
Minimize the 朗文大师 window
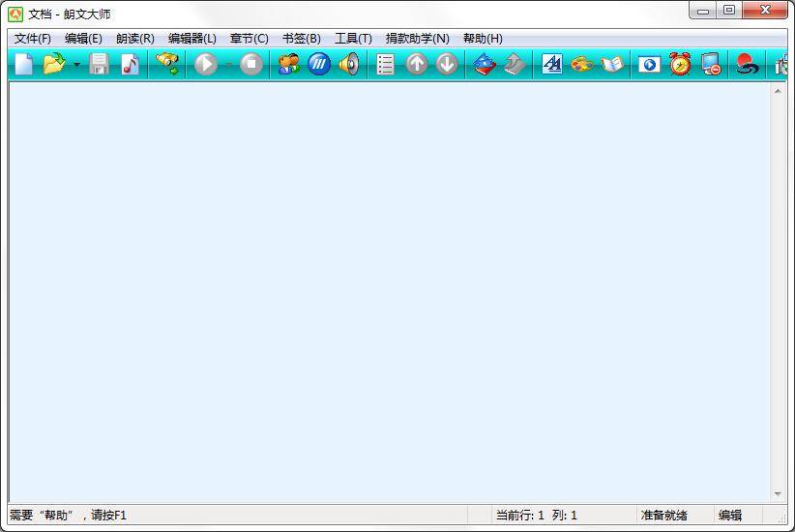[x=703, y=11]
